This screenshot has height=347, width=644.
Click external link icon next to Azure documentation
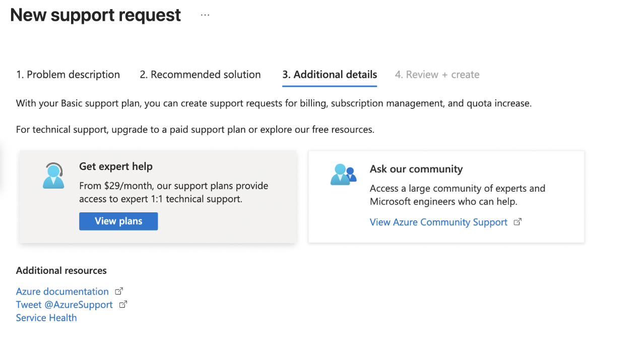coord(119,291)
